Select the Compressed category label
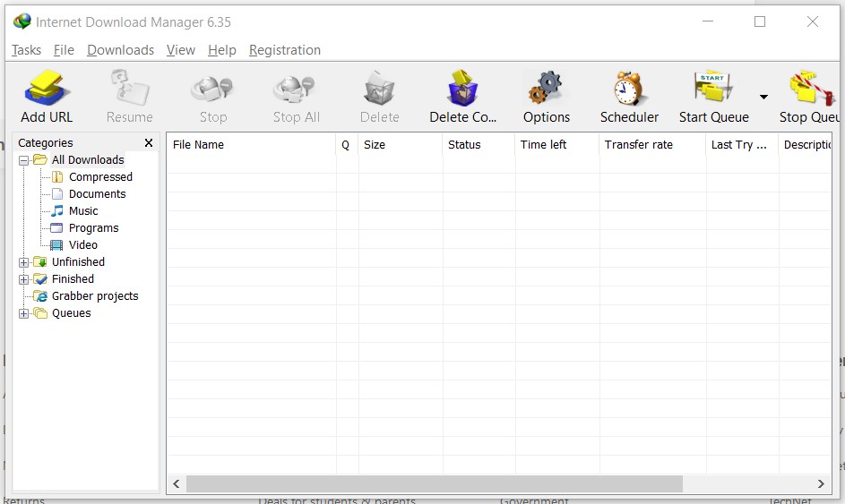Image resolution: width=845 pixels, height=504 pixels. coord(100,177)
